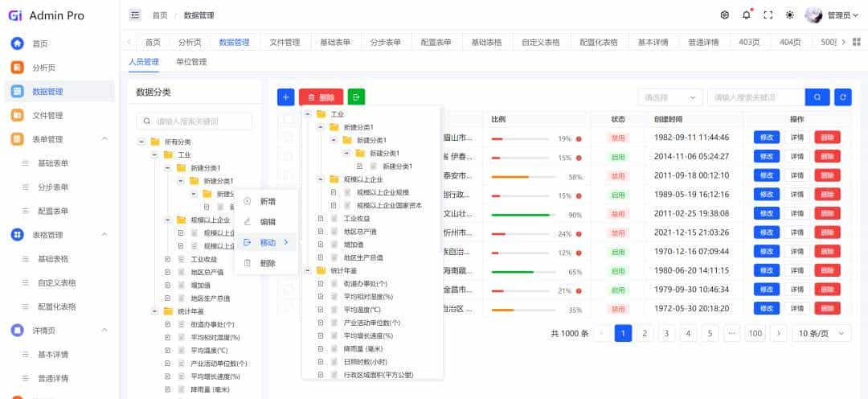
Task: Collapse 所有分类 node in 数据分类 tree
Action: pos(141,142)
